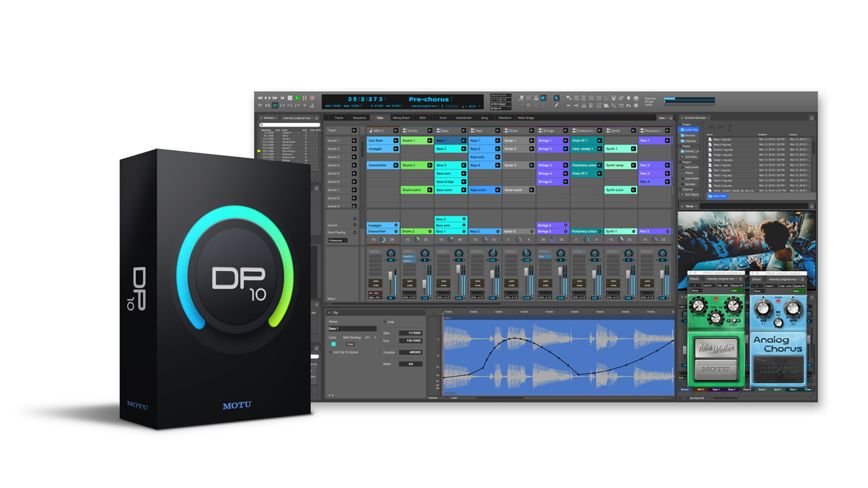
Task: Open the MIDI-2 channel output dropdown
Action: coord(375,297)
